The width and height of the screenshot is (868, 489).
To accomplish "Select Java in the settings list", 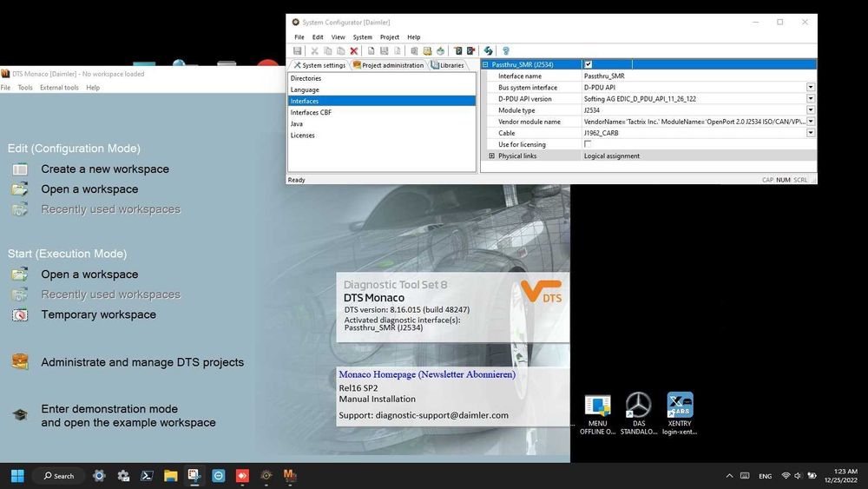I will [381, 124].
